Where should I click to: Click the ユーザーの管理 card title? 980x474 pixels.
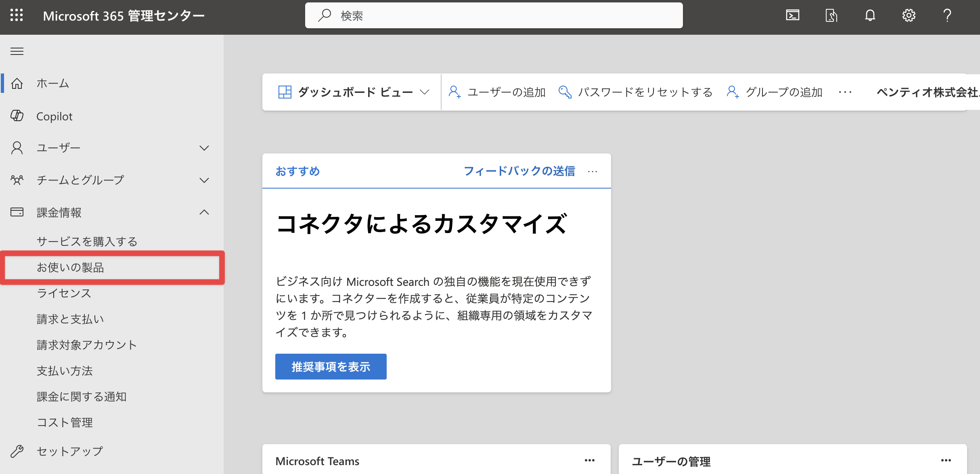[x=671, y=461]
